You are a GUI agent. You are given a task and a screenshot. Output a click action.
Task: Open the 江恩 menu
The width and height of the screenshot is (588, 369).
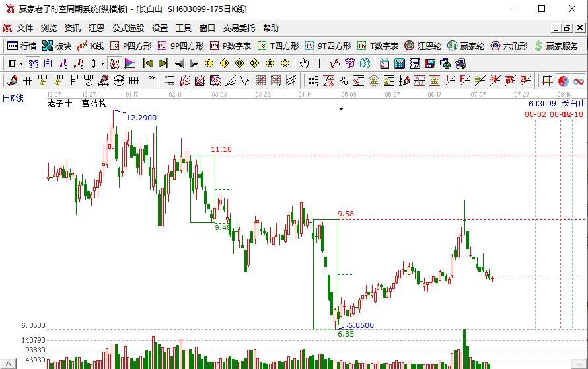[96, 28]
